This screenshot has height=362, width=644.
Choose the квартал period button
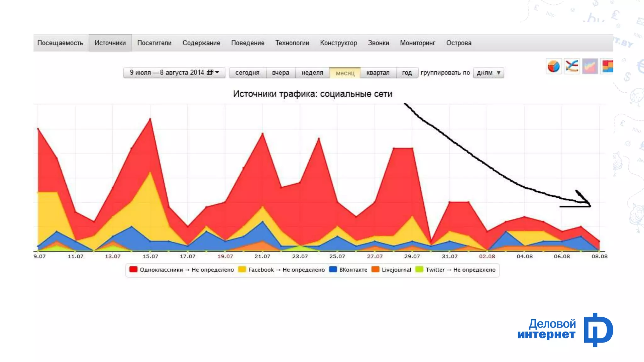(378, 73)
